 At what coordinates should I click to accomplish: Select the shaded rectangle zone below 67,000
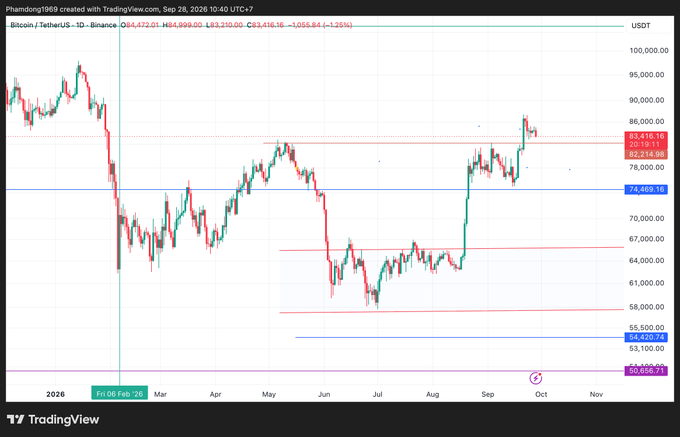[x=451, y=280]
